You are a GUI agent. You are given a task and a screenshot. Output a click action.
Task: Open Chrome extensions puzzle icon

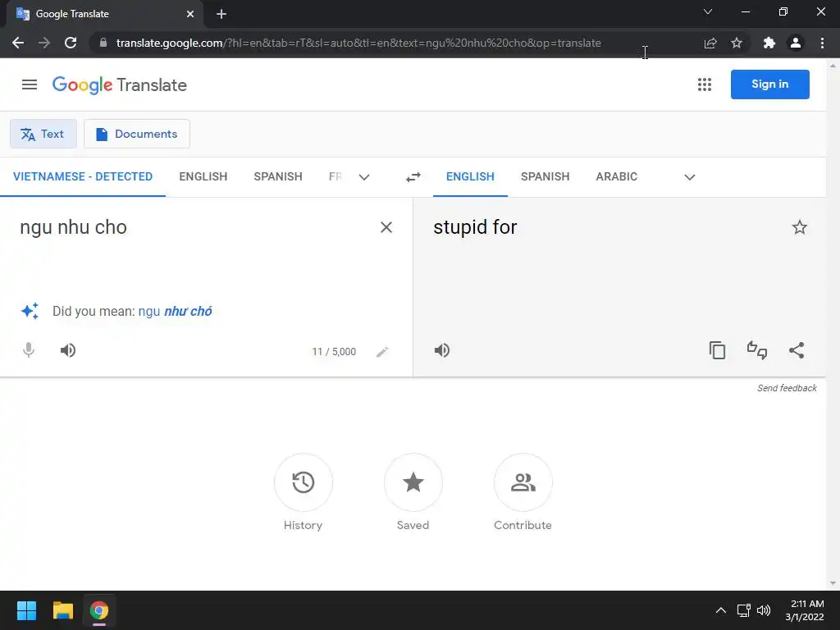pyautogui.click(x=769, y=43)
